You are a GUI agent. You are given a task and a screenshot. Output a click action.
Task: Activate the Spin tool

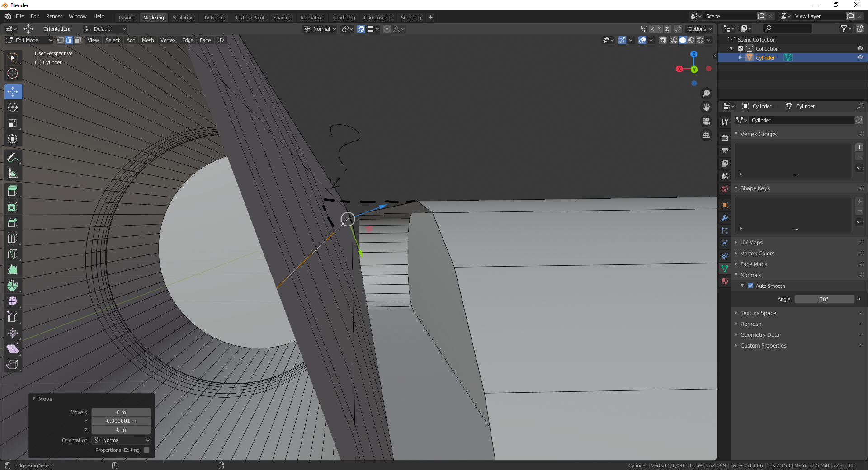(x=13, y=286)
